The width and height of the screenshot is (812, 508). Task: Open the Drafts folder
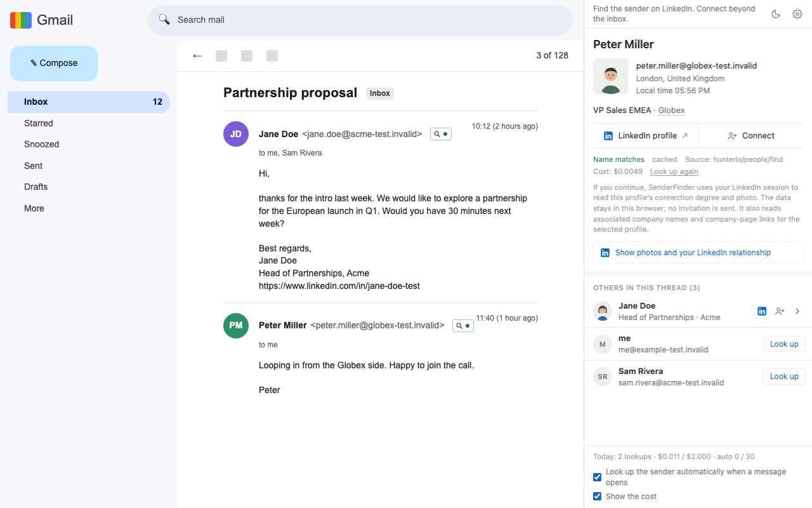click(89, 187)
